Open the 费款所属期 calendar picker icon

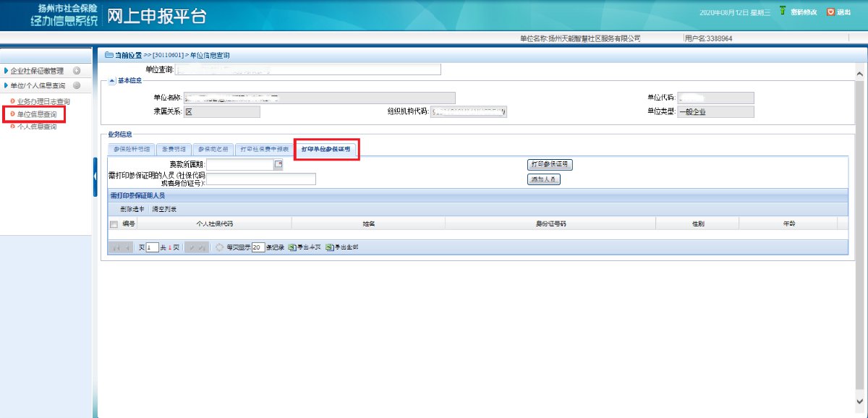pyautogui.click(x=278, y=165)
